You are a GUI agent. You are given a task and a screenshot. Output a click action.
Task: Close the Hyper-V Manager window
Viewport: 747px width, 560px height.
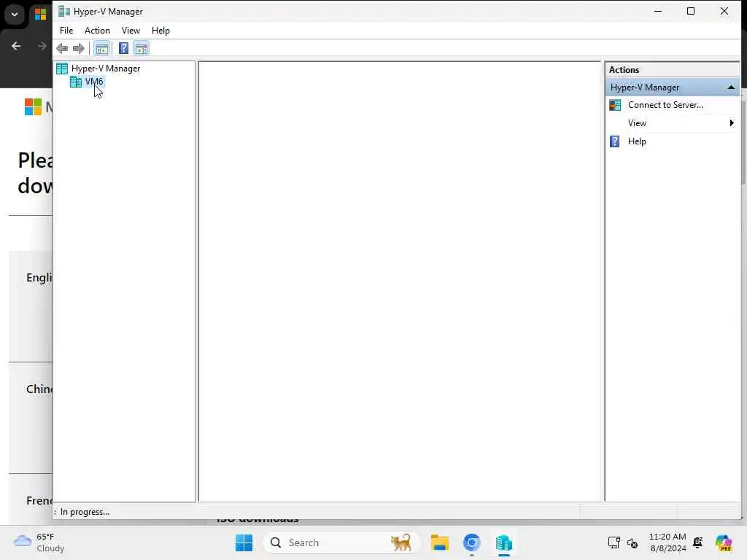tap(724, 11)
